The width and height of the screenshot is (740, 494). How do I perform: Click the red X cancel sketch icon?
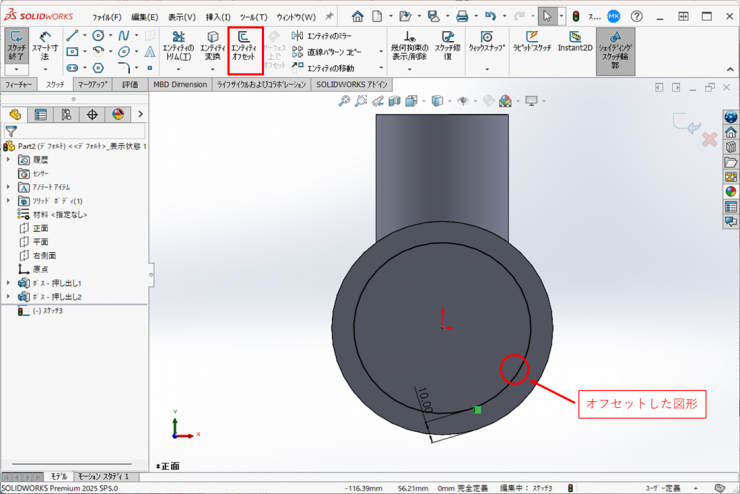[709, 139]
